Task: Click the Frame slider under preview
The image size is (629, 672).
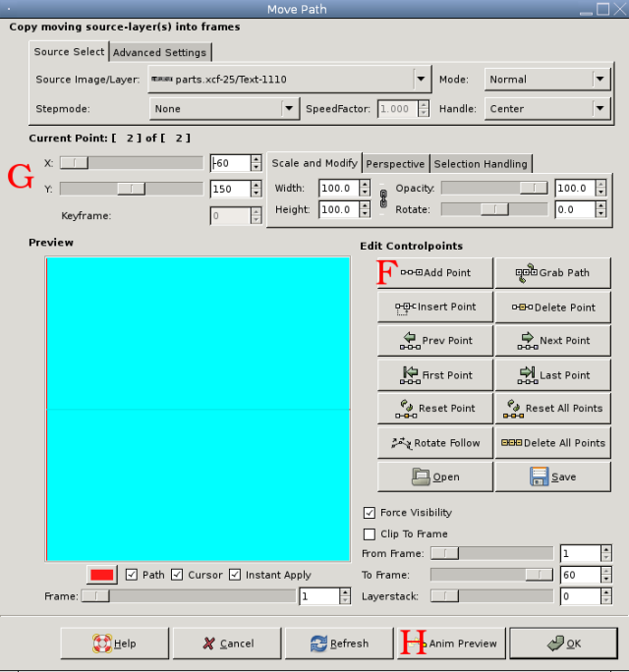Action: point(189,596)
